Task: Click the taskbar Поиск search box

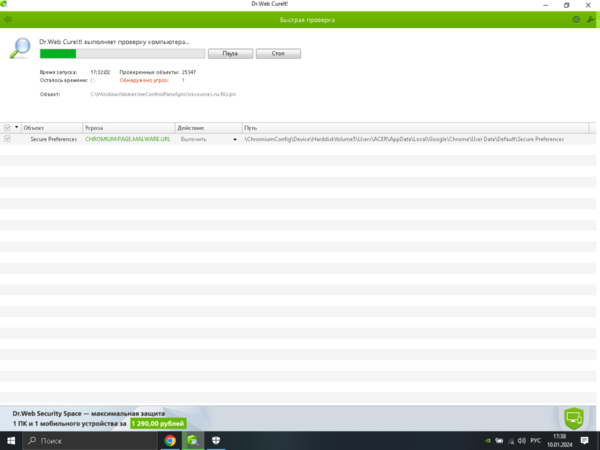Action: pos(90,441)
